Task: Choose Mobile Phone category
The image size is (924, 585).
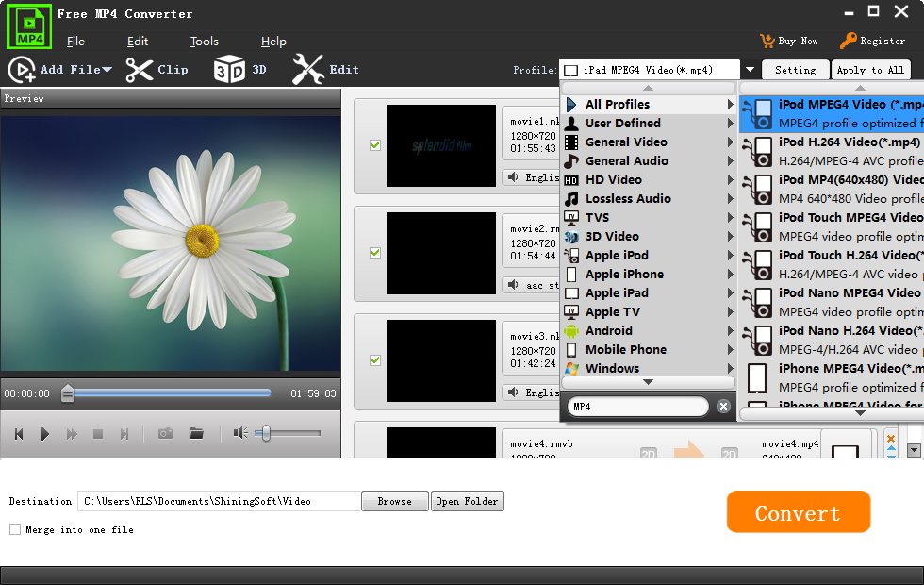Action: click(x=650, y=350)
